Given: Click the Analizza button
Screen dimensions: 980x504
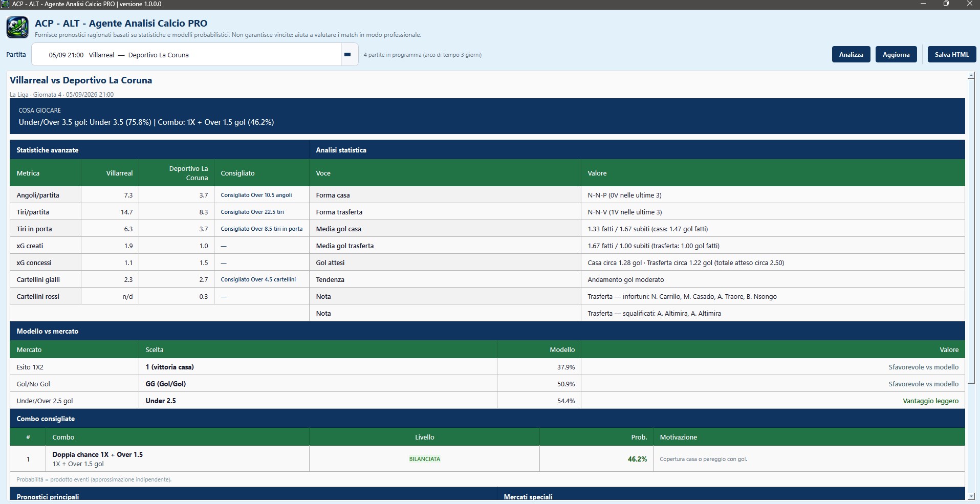Looking at the screenshot, I should point(851,55).
